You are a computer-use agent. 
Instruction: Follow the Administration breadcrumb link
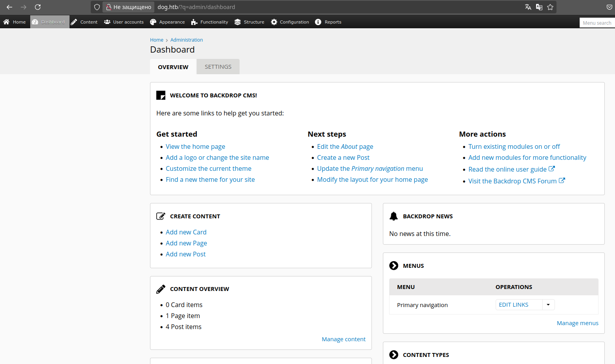[187, 40]
